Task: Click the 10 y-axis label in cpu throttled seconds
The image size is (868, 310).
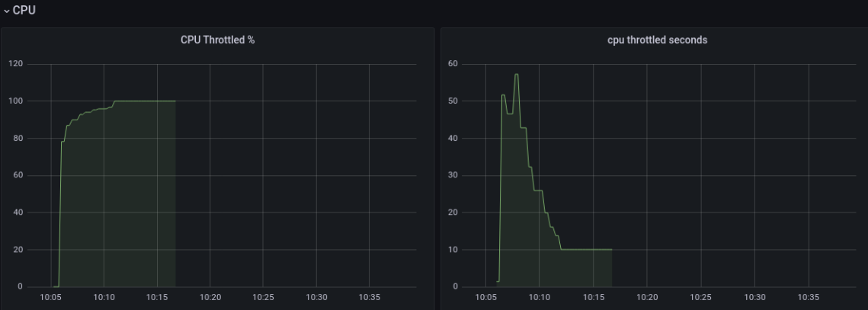Action: tap(453, 250)
